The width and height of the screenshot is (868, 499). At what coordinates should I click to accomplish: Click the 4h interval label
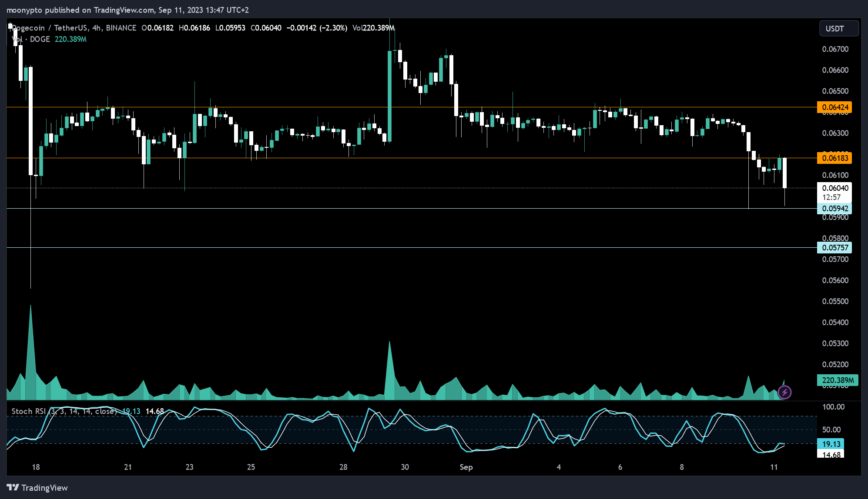pyautogui.click(x=97, y=28)
